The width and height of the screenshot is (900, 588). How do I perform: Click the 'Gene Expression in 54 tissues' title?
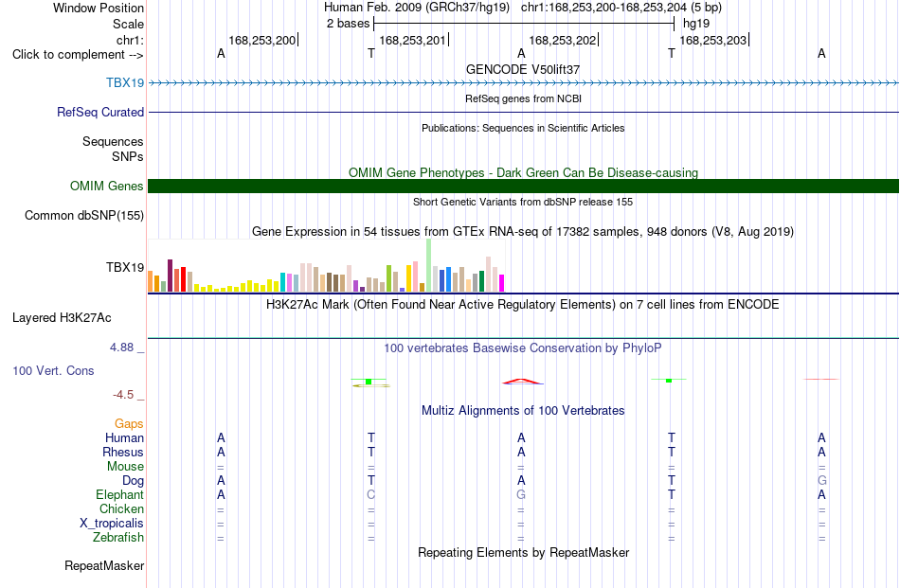(x=523, y=232)
